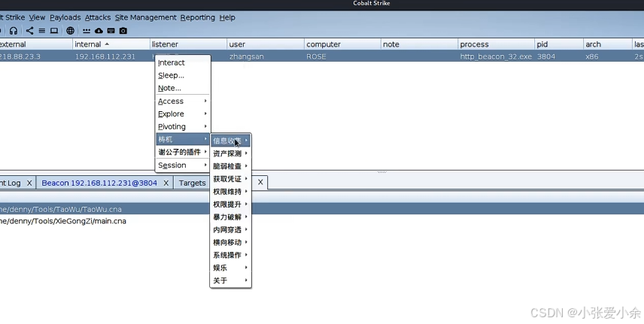Sort by the note column header
Viewport: 644px width, 324px height.
(x=419, y=44)
